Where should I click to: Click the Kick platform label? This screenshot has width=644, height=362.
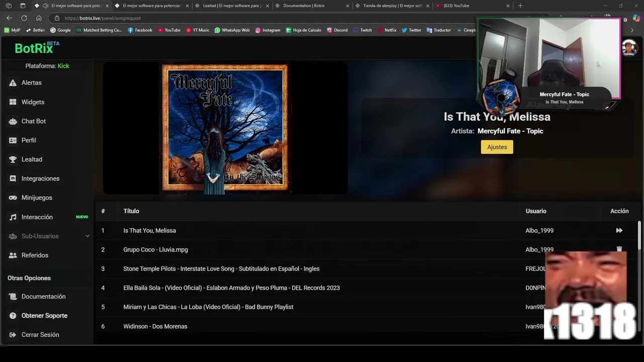63,66
